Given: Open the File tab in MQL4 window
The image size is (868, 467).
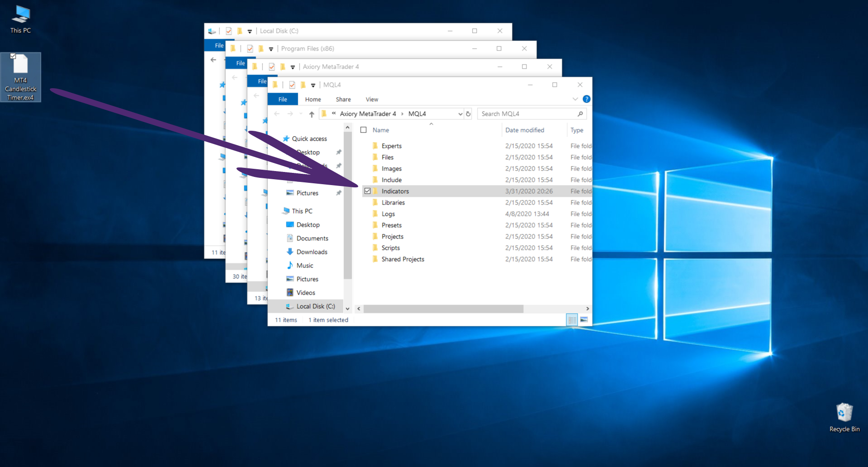Looking at the screenshot, I should tap(283, 99).
